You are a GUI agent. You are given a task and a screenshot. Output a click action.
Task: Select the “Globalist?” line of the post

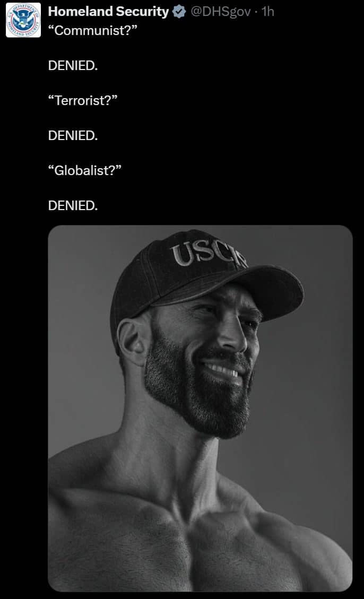pos(85,170)
